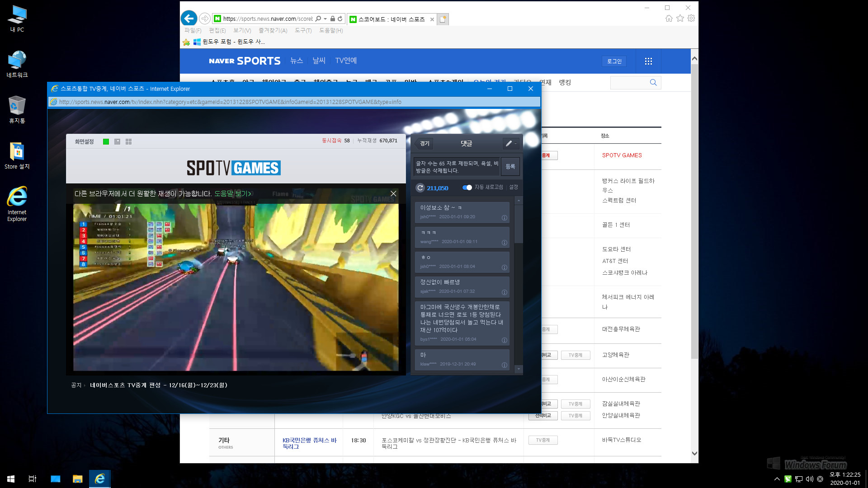
Task: Click info icon on the 'ㅋㅋㅋ' comment
Action: 505,243
